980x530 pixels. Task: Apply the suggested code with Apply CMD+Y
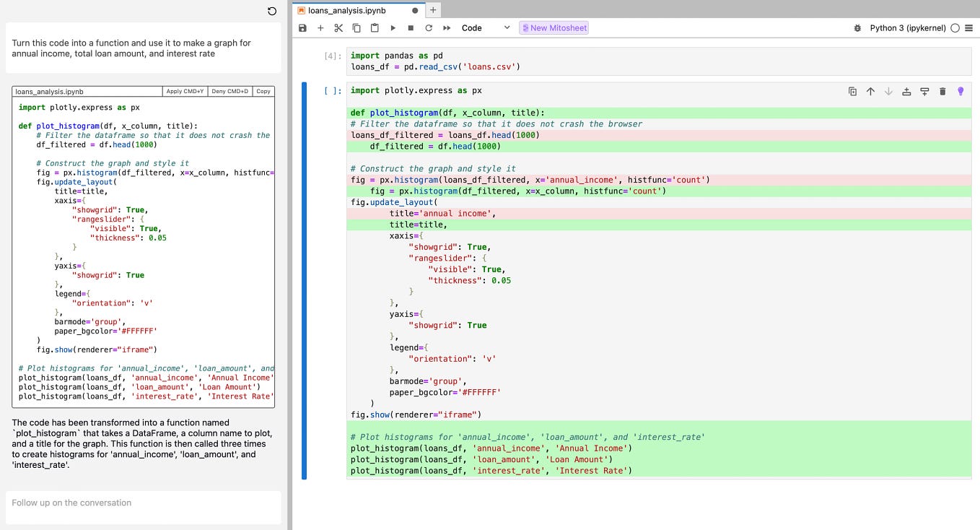185,92
